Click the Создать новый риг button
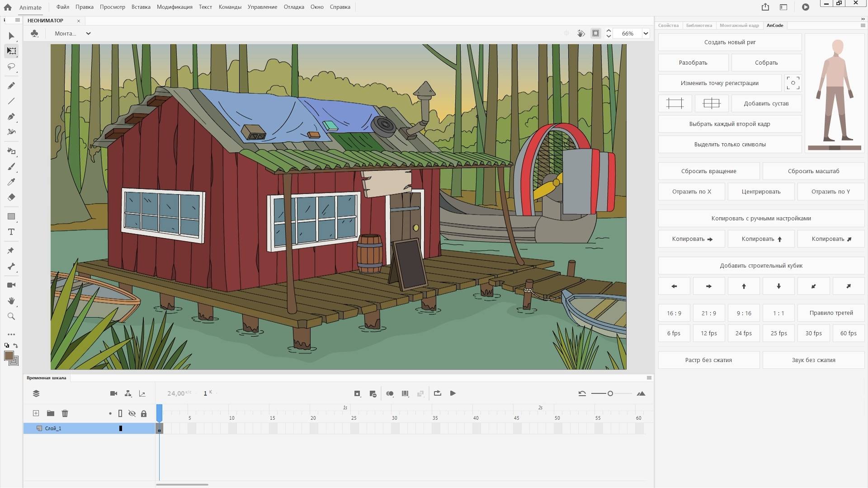Image resolution: width=868 pixels, height=488 pixels. tap(730, 42)
